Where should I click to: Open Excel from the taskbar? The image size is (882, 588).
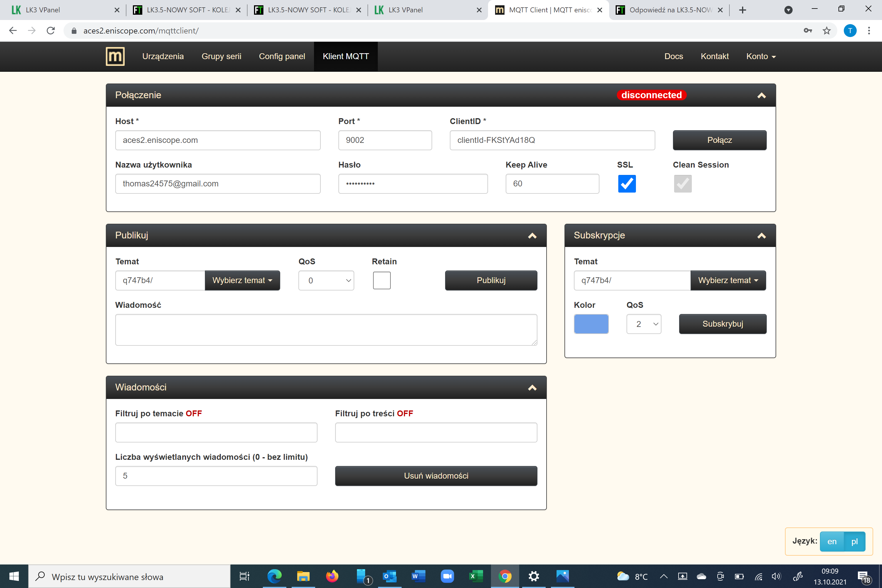tap(476, 576)
